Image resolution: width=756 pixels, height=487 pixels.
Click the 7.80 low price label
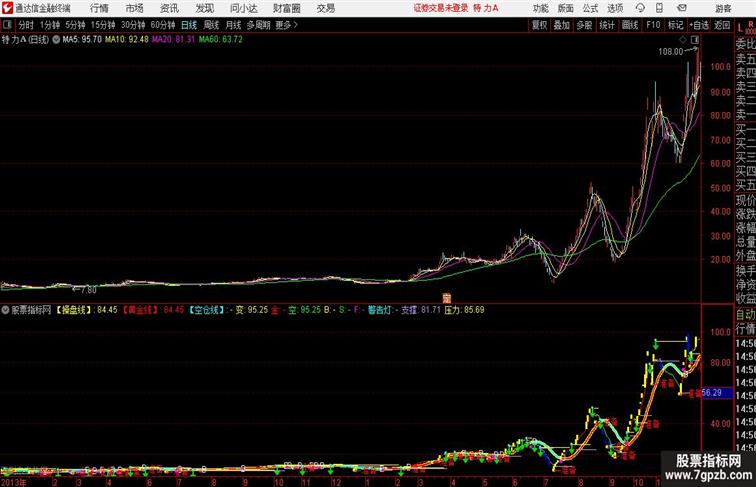pos(88,290)
